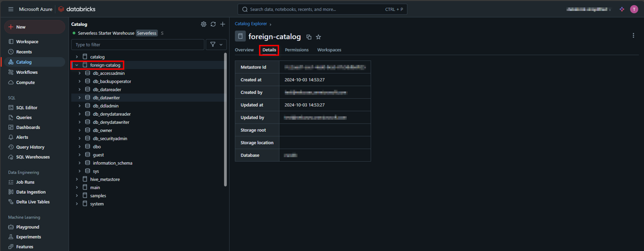Click the Queries icon in sidebar
The height and width of the screenshot is (251, 644).
[x=11, y=117]
